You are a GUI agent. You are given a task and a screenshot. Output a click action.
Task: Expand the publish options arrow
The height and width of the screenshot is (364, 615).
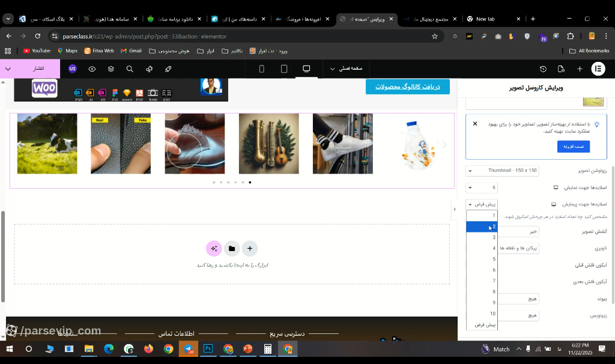8,68
